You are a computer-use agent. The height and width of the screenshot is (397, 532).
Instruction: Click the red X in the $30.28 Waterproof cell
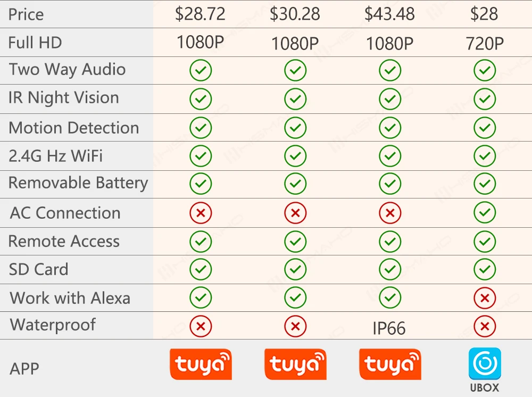coord(295,326)
